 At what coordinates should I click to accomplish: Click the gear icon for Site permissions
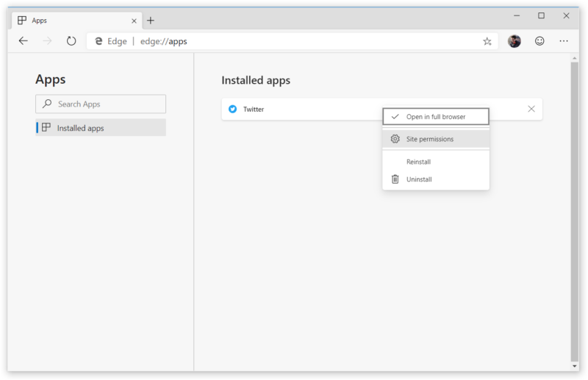[395, 139]
